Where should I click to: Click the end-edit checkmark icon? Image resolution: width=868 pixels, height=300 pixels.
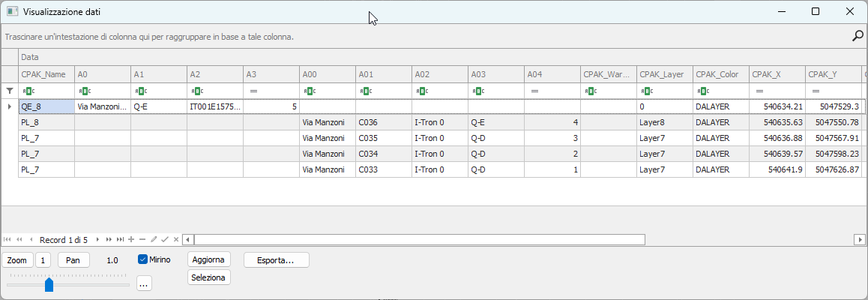pyautogui.click(x=165, y=240)
